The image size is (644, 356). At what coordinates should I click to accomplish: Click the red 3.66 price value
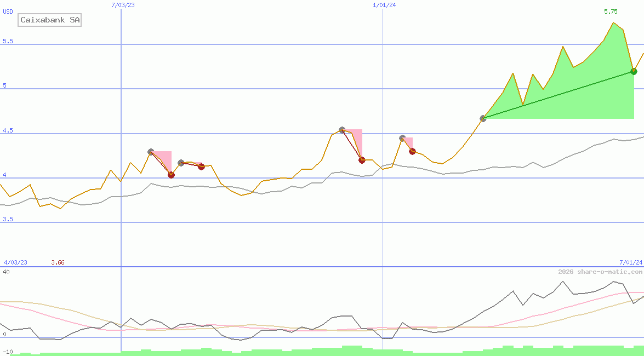57,262
